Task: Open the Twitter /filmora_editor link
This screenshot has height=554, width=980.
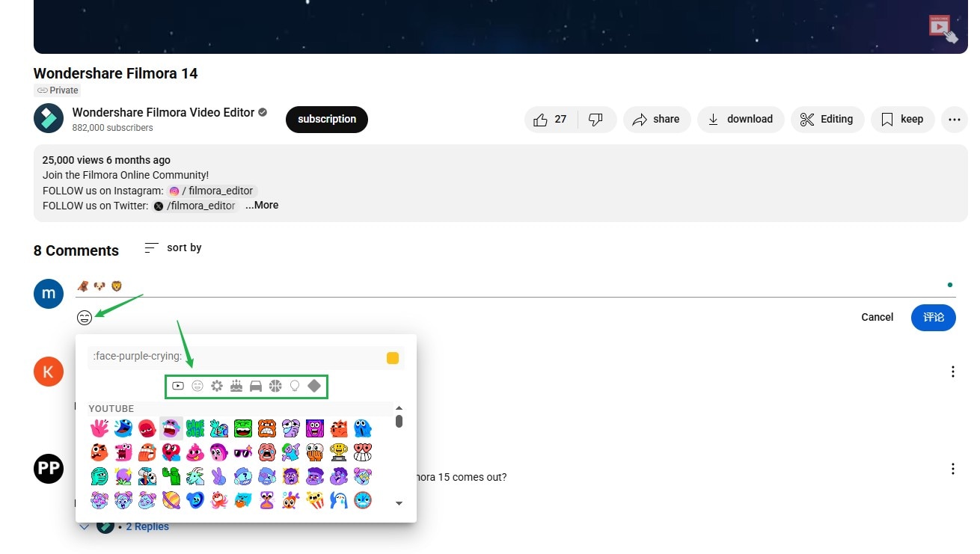Action: [195, 206]
